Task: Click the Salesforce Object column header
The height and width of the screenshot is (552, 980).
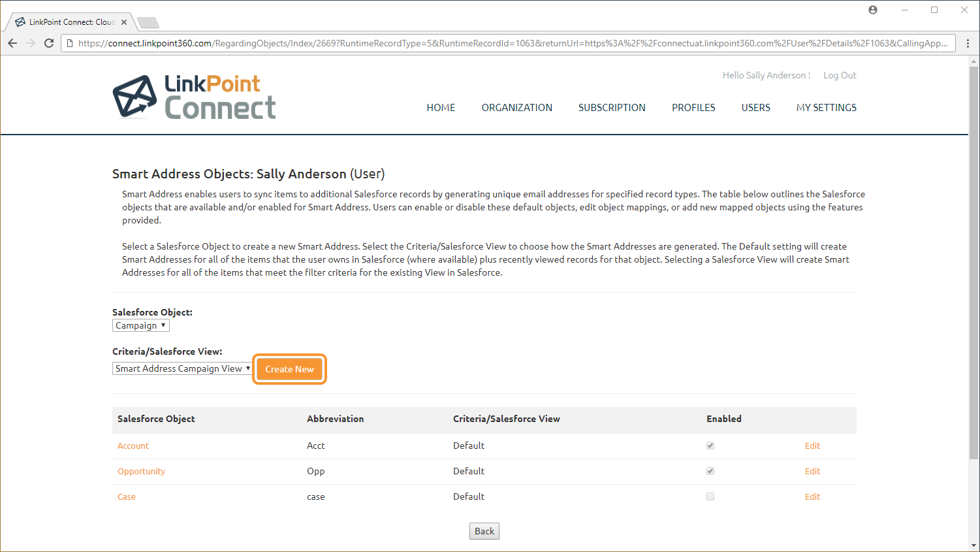Action: coord(156,419)
